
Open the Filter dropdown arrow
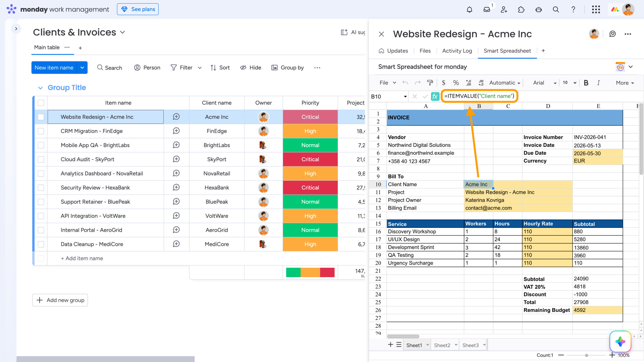point(200,68)
